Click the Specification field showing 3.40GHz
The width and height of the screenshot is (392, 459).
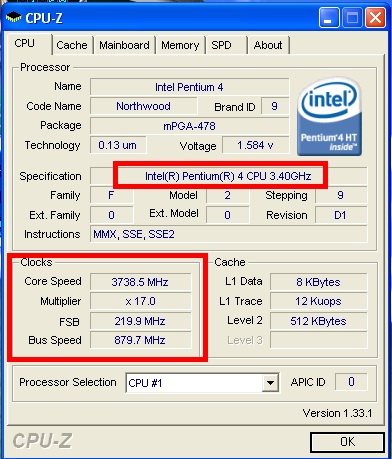click(x=228, y=176)
